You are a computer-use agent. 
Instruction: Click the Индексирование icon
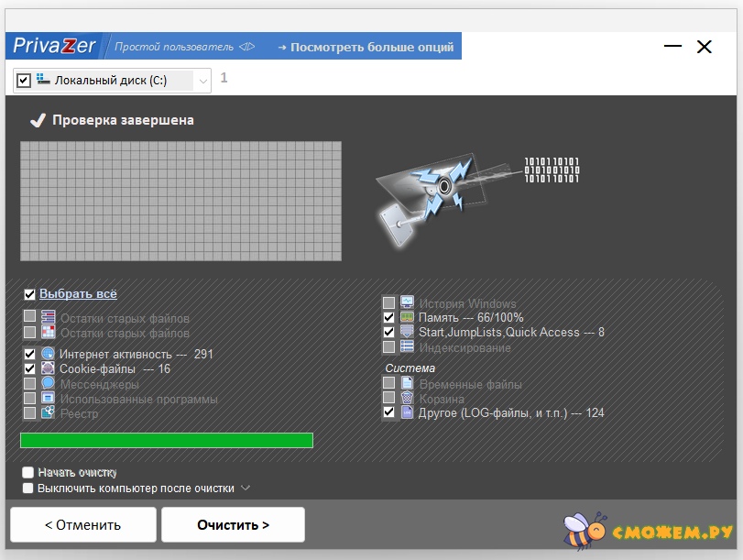pyautogui.click(x=408, y=346)
